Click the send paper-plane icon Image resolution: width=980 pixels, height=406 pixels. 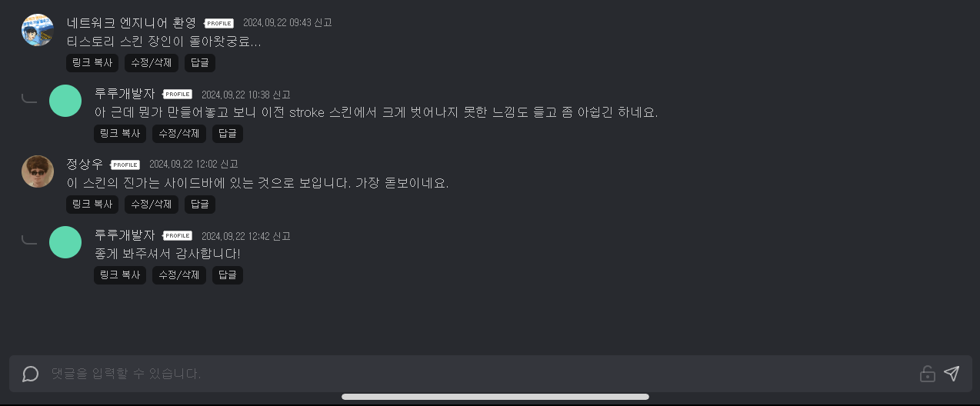point(952,374)
